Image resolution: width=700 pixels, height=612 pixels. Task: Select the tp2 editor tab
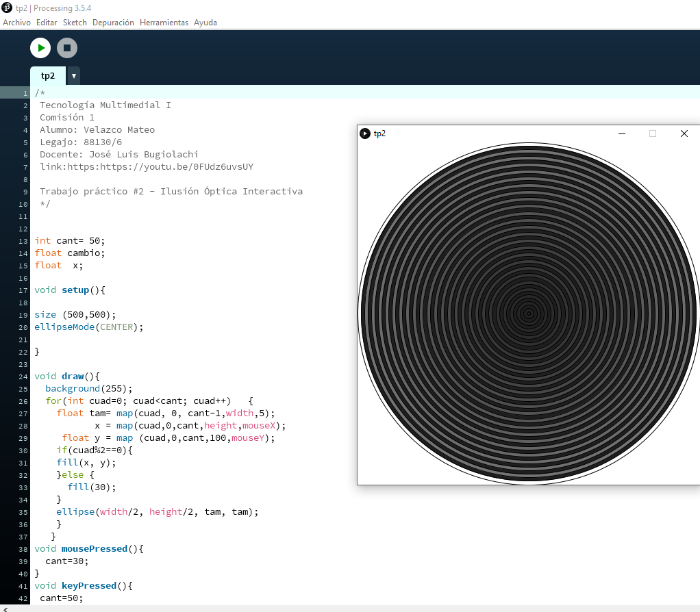click(47, 76)
